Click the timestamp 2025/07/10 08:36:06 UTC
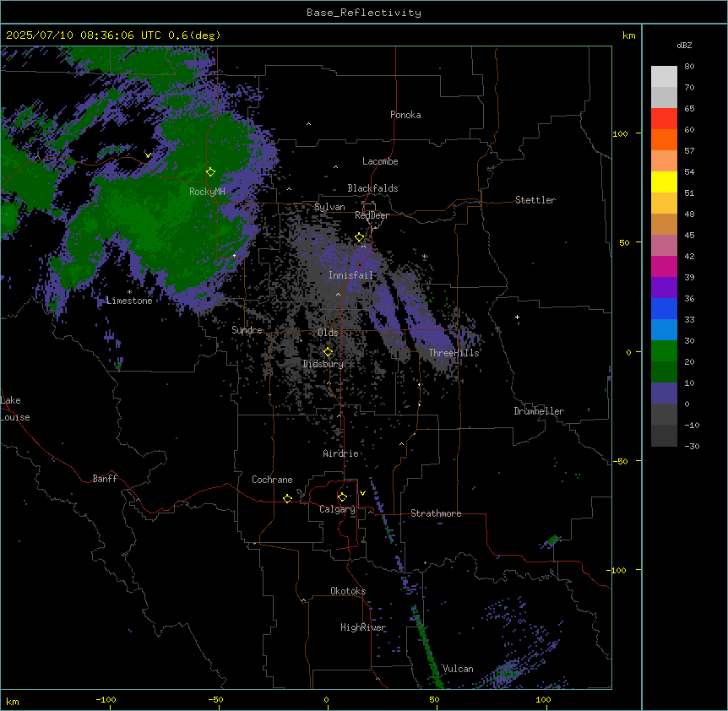This screenshot has width=728, height=711. click(x=84, y=35)
